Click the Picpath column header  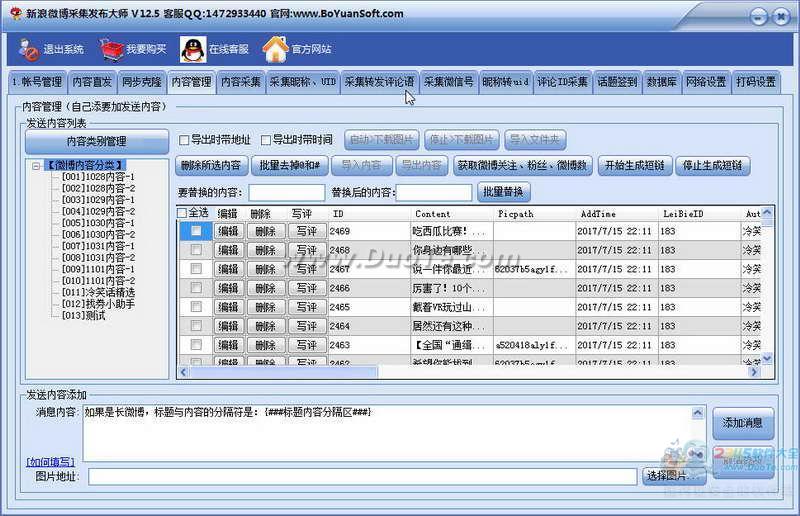(x=515, y=214)
